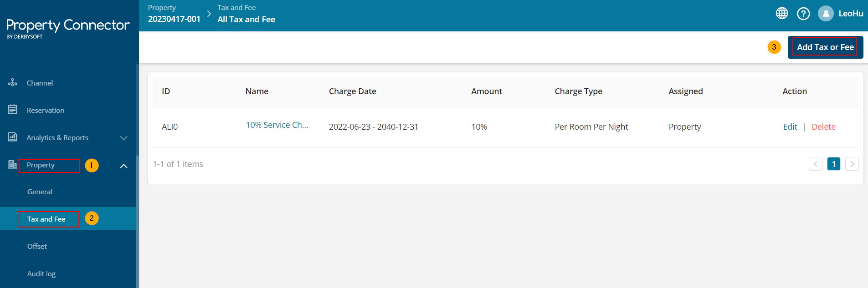Select Analytics & Reports menu item
The height and width of the screenshot is (288, 868).
pyautogui.click(x=57, y=137)
